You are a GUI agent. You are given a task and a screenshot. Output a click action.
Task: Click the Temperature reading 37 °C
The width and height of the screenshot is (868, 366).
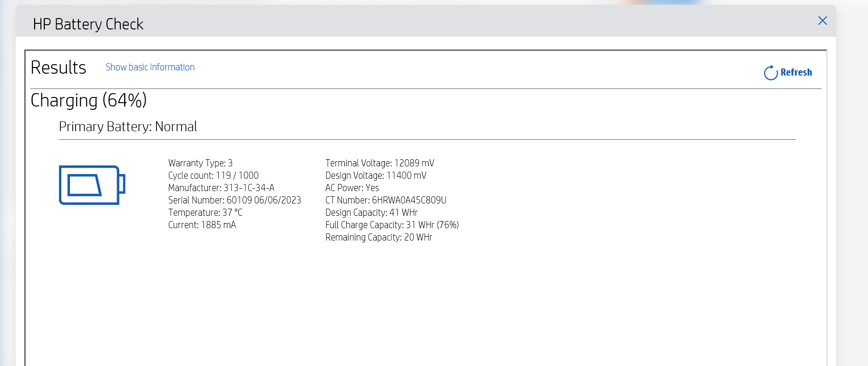[x=205, y=212]
